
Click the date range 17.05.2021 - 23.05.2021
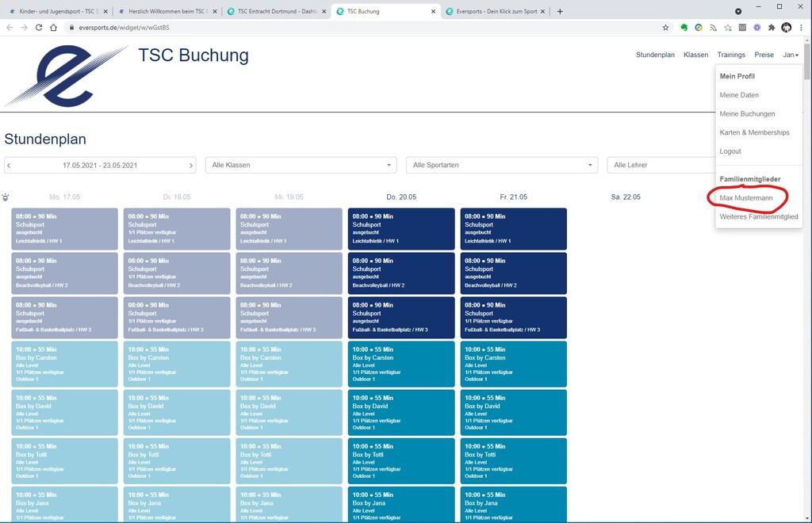(x=100, y=166)
